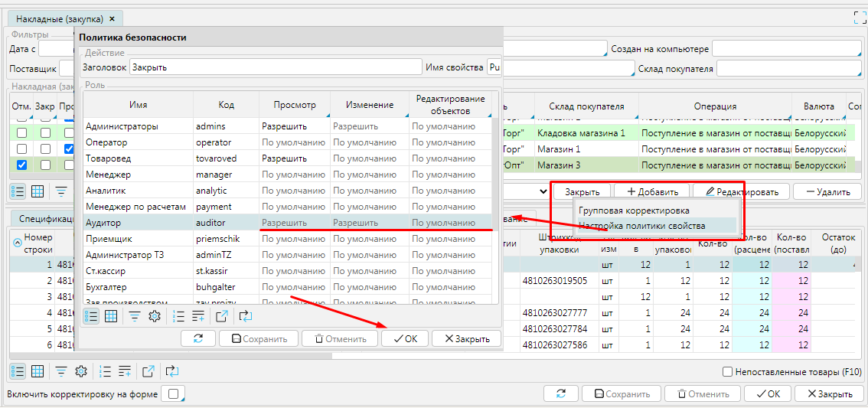Uncheck Отм. checkbox in Магазин 3 row
This screenshot has width=868, height=408.
click(x=21, y=165)
